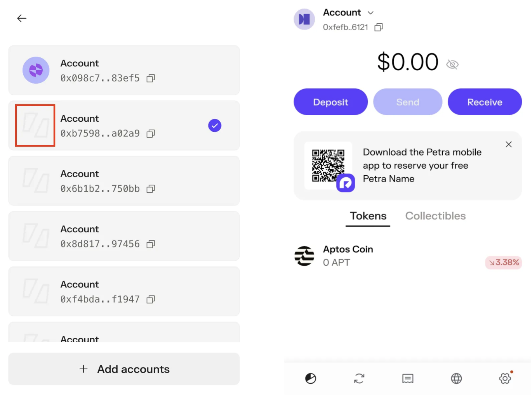Screen dimensions: 532x398
Task: Copy address 0x8d817..97456
Action: [151, 244]
